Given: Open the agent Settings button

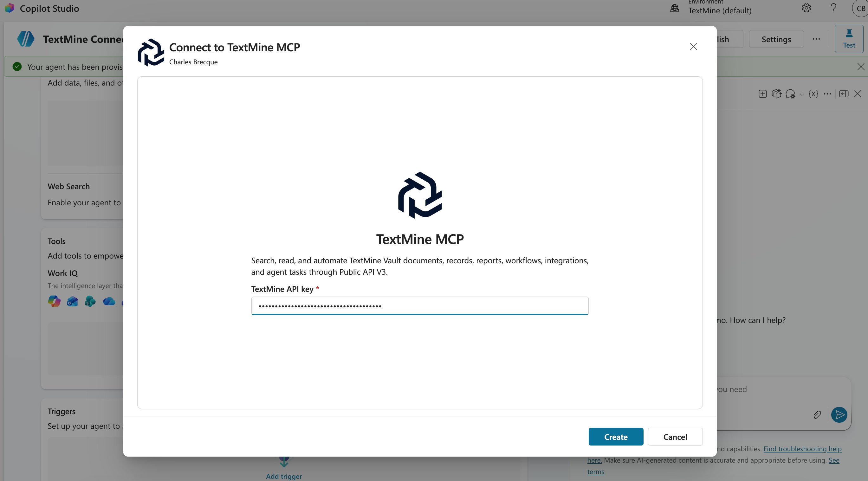Looking at the screenshot, I should tap(776, 39).
